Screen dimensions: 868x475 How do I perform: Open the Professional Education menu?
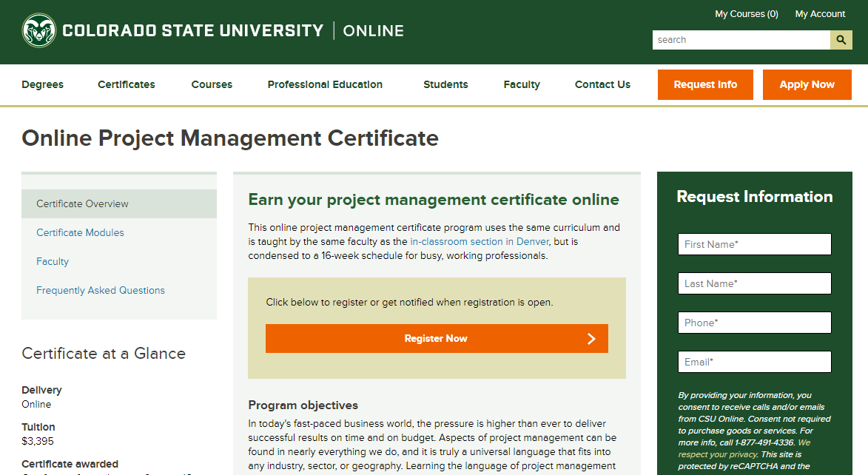325,84
